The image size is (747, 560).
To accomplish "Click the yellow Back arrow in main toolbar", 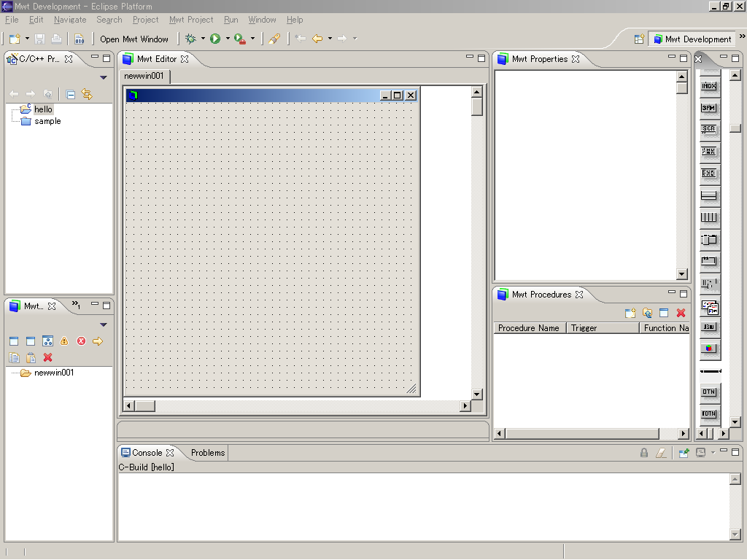I will point(317,39).
